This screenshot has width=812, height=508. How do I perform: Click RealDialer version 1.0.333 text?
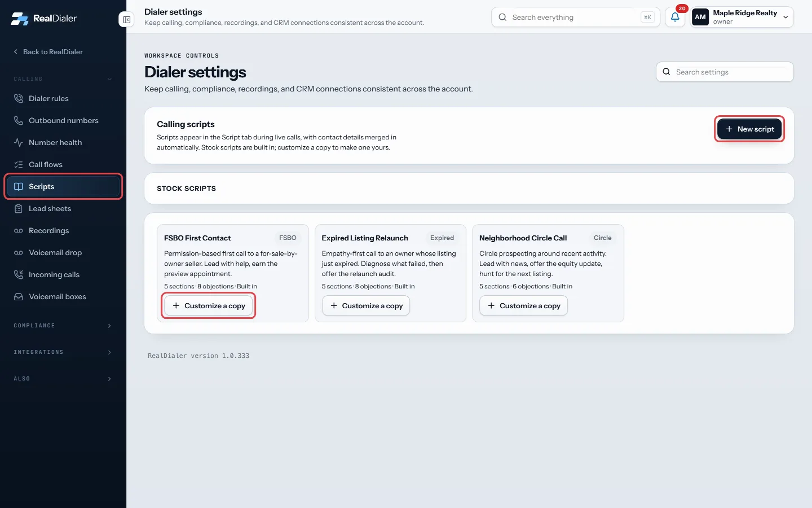click(198, 356)
